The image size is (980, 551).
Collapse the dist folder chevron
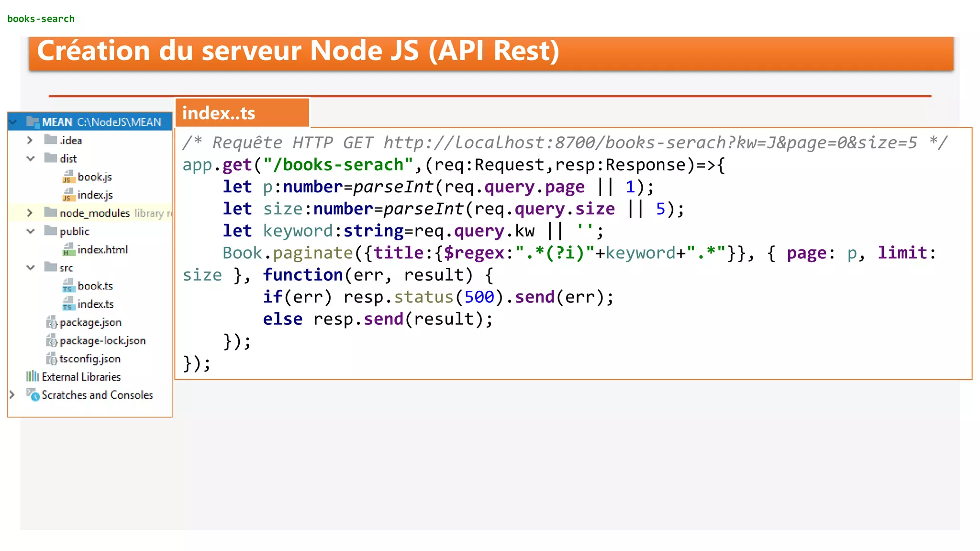(x=30, y=158)
